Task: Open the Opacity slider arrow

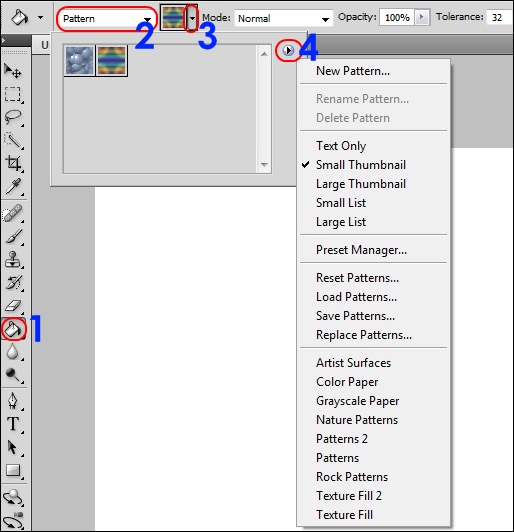Action: (x=422, y=17)
